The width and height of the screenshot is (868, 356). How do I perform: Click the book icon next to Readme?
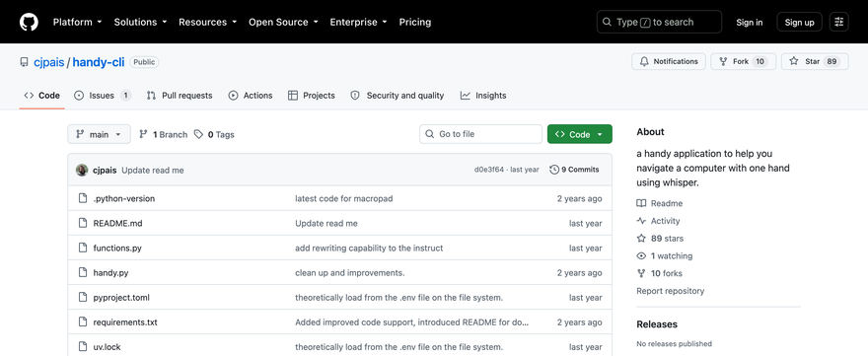pyautogui.click(x=641, y=203)
